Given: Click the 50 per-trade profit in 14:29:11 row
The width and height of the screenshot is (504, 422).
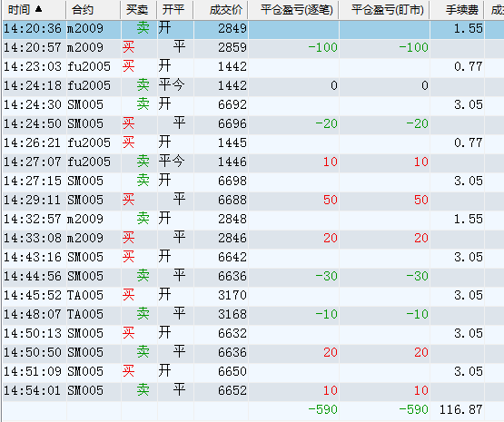Looking at the screenshot, I should coord(331,200).
